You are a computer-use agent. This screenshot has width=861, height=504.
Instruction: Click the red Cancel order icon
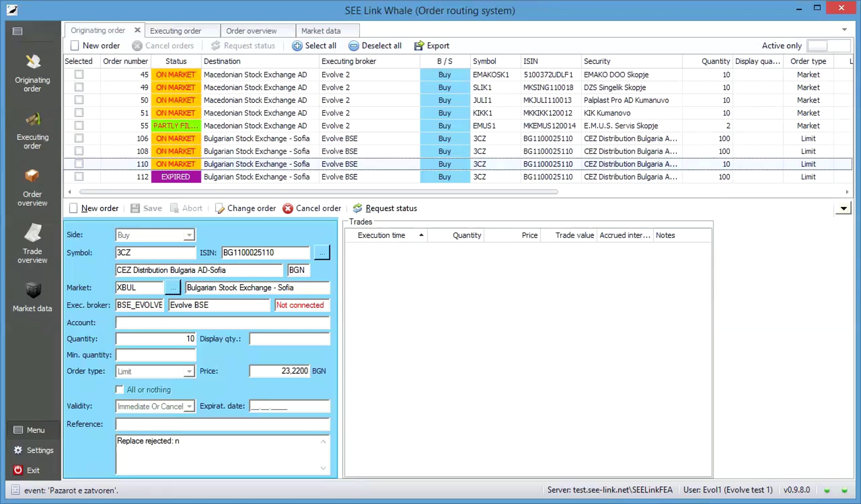point(288,208)
